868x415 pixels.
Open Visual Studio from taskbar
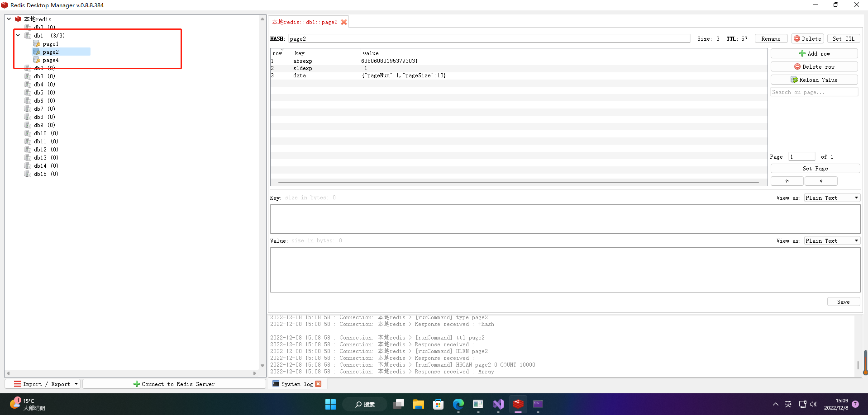click(x=498, y=404)
